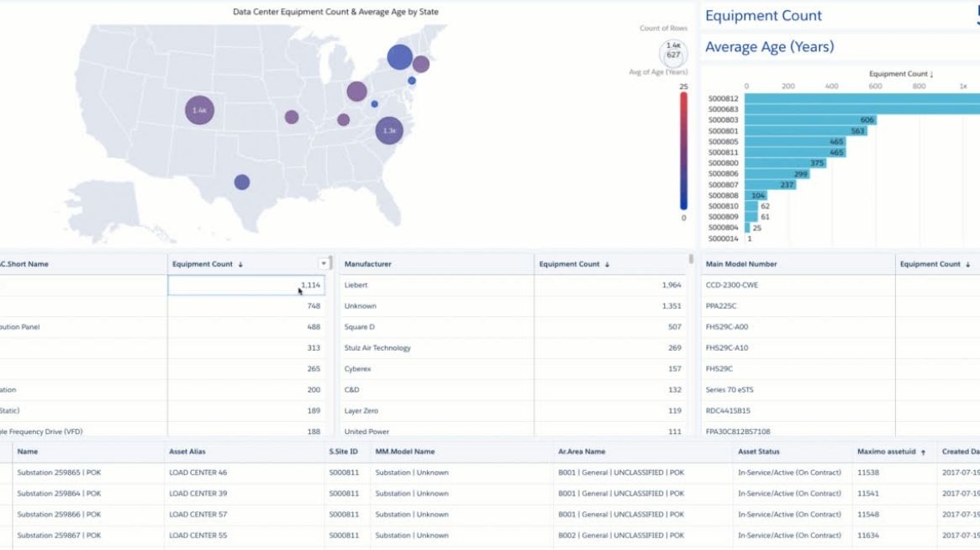Screen dimensions: 980x550
Task: Select the Count of Rows circle showing 627
Action: pos(673,53)
